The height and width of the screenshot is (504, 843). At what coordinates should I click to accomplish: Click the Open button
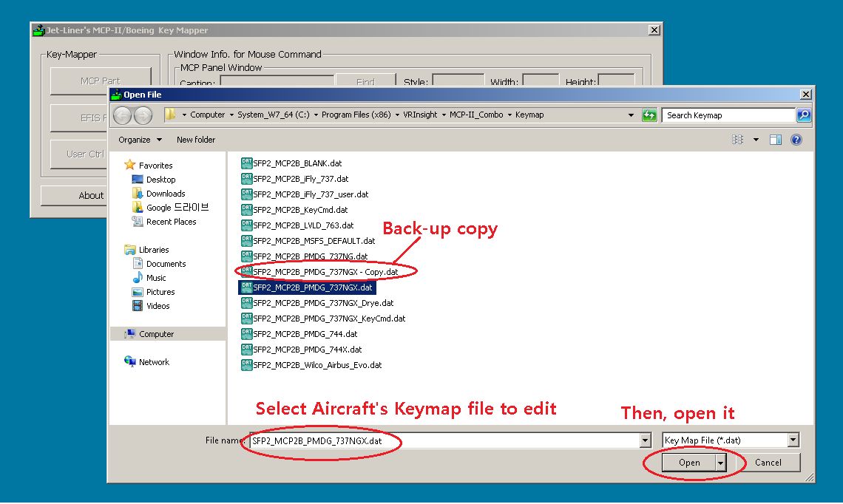click(x=688, y=463)
